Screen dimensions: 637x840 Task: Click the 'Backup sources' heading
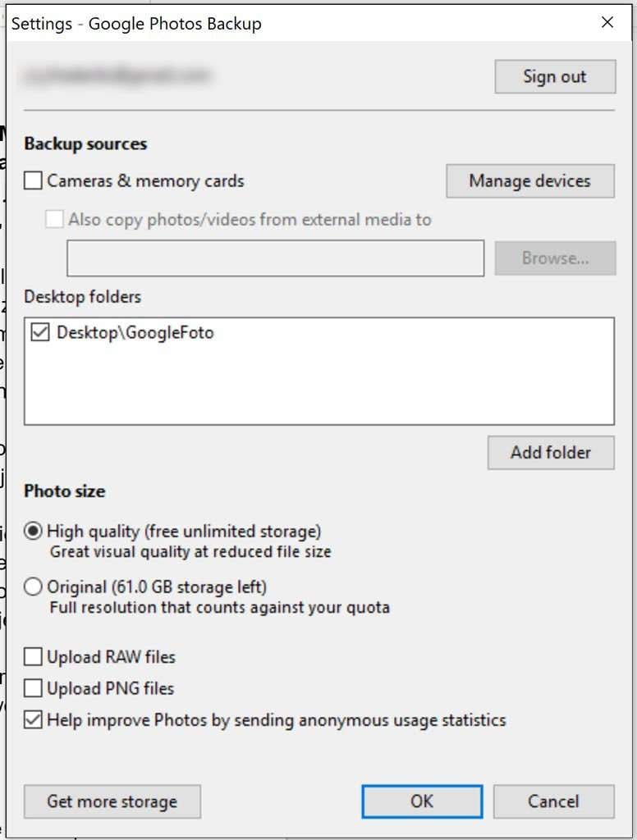[85, 144]
